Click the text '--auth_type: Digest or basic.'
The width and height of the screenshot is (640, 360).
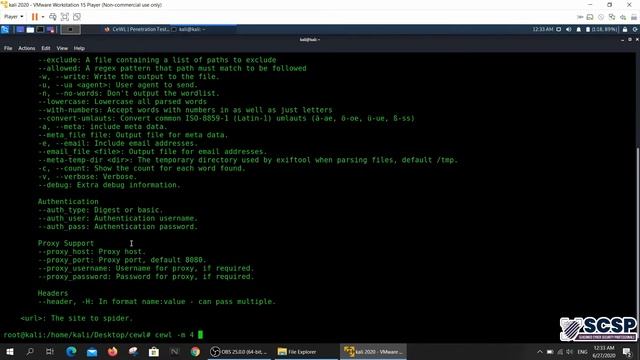coord(100,210)
